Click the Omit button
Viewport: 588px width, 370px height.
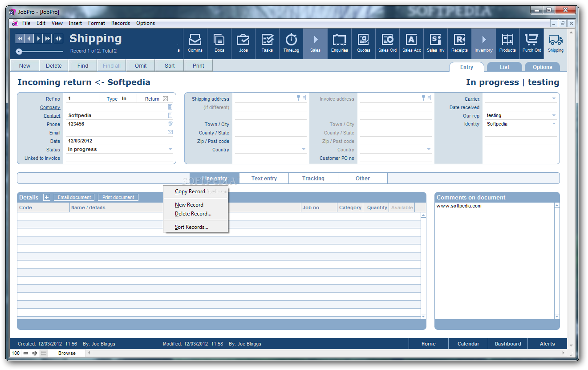(141, 65)
